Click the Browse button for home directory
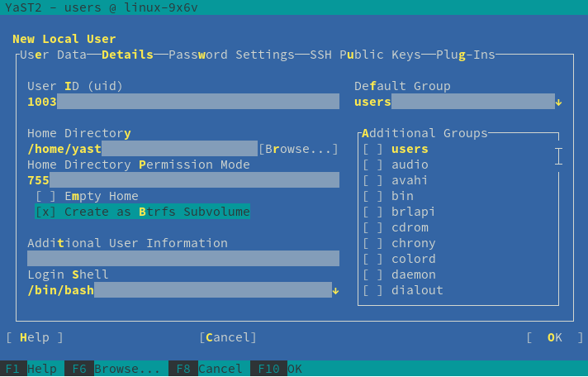Image resolution: width=588 pixels, height=377 pixels. 298,149
